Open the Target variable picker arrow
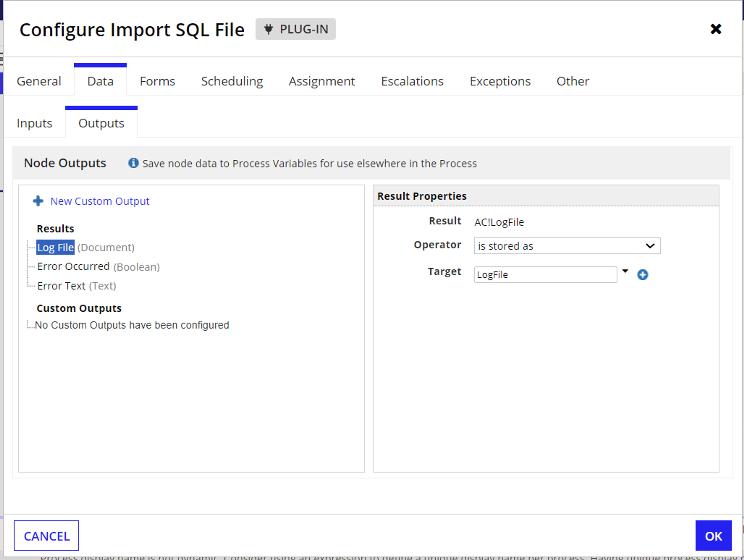The image size is (744, 560). pos(625,271)
